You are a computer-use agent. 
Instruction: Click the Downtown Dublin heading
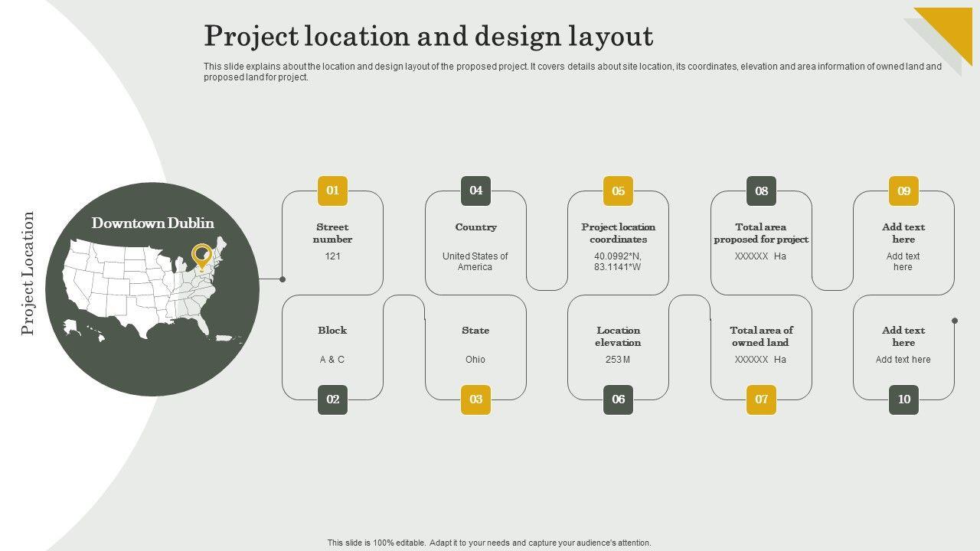(152, 223)
